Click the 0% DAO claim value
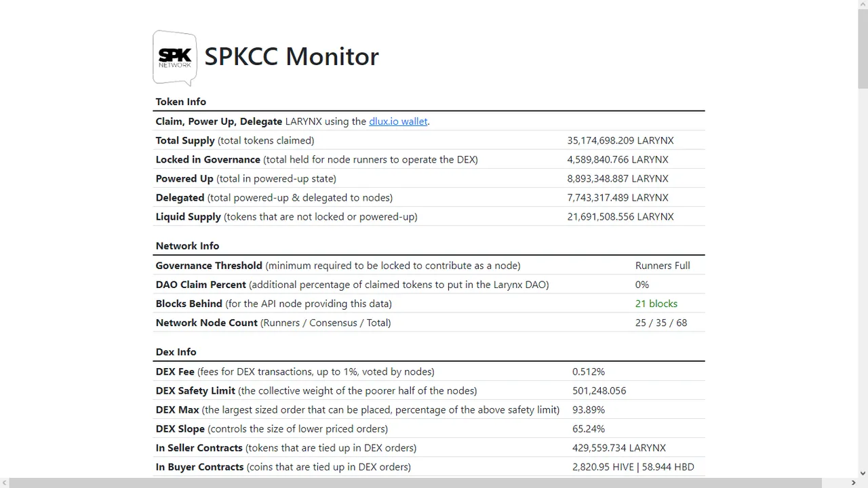Screen dimensions: 868x488 642,285
